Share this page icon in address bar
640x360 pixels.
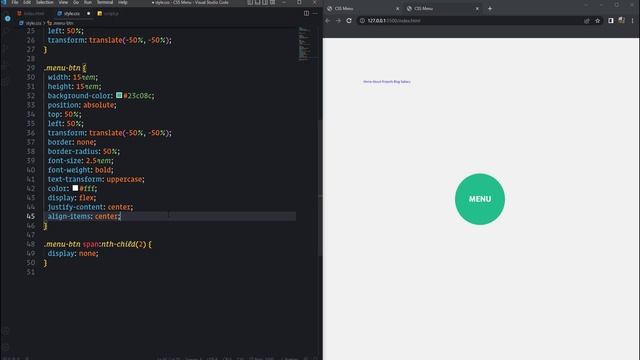(587, 20)
